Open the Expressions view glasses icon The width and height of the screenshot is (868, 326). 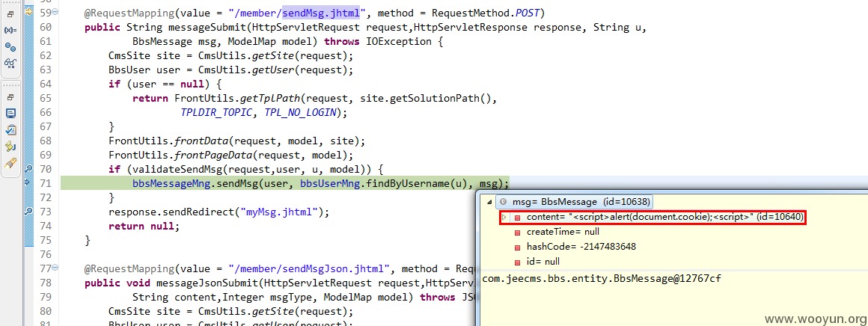(10, 63)
